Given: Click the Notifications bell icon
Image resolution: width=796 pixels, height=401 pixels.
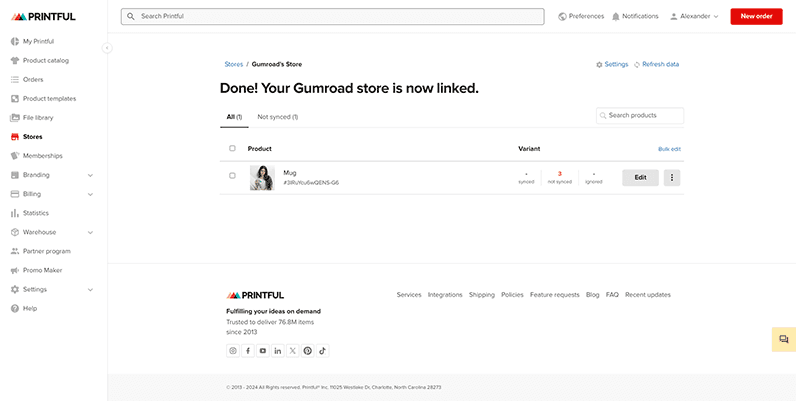Looking at the screenshot, I should pos(616,16).
